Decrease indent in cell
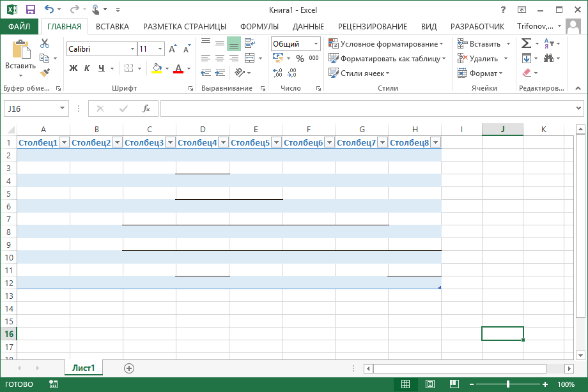 click(x=206, y=73)
